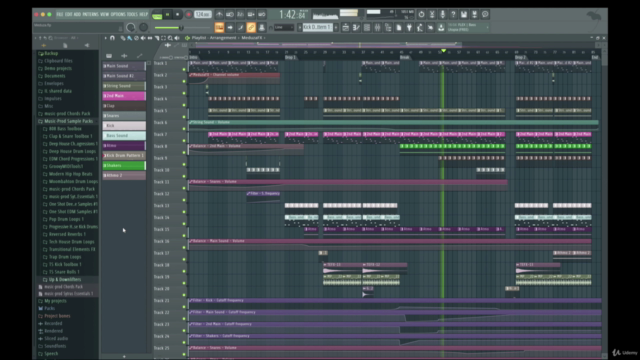Open the HELP menu
Viewport: 640px width, 360px height.
144,14
